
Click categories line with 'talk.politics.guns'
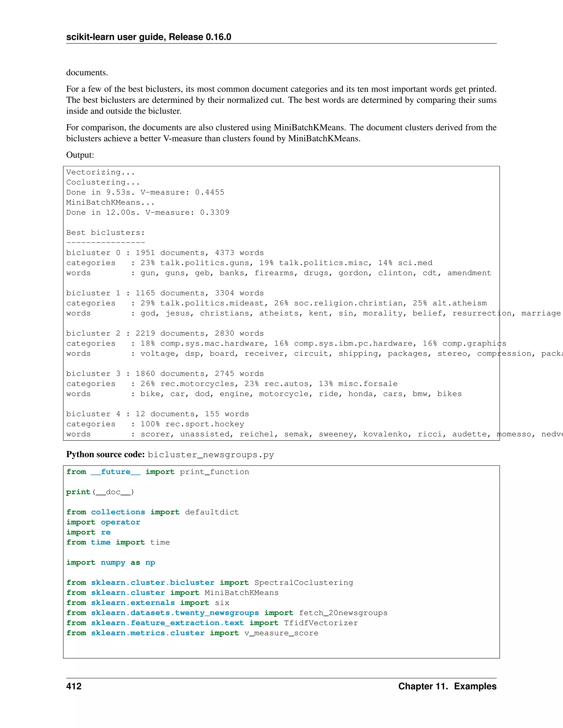249,263
